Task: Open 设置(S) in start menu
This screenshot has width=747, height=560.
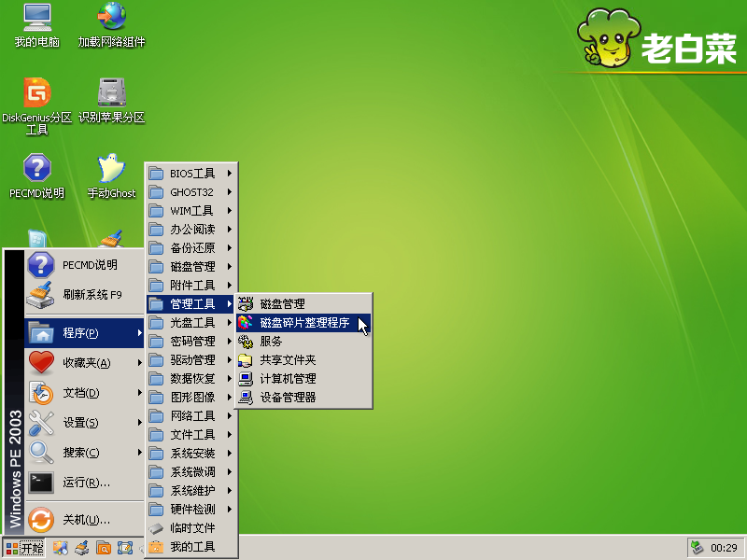Action: (84, 423)
